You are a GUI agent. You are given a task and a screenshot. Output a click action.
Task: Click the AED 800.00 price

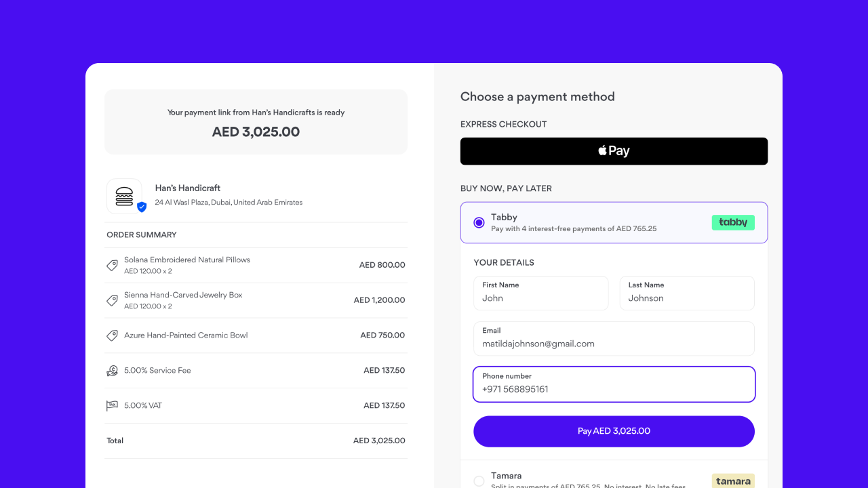tap(382, 265)
